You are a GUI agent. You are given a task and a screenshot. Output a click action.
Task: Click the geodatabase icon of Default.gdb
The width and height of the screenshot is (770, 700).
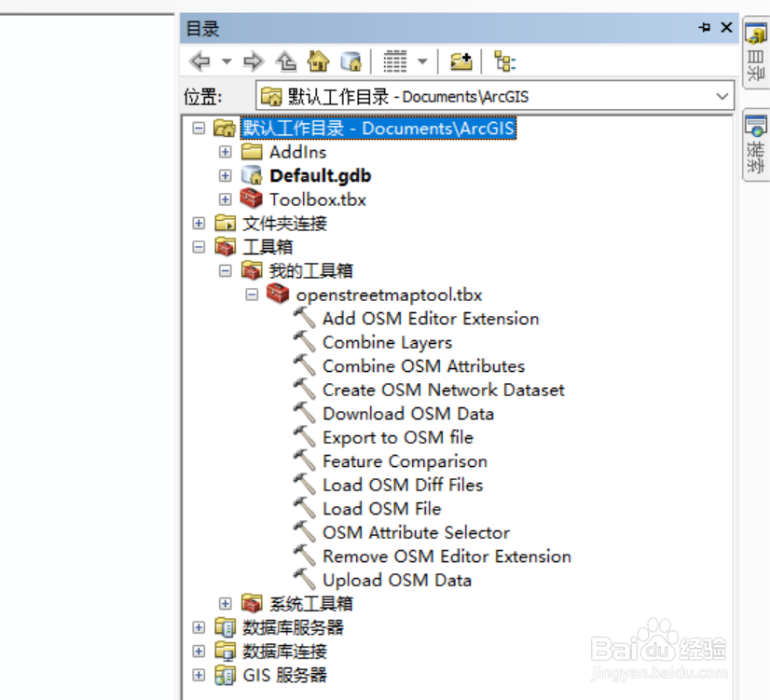[252, 175]
